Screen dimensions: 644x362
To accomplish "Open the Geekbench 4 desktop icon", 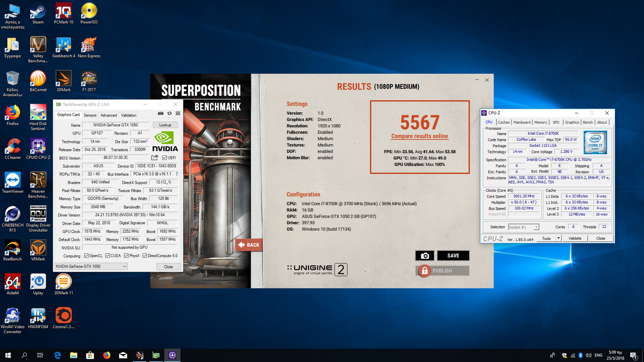I will coord(63,47).
